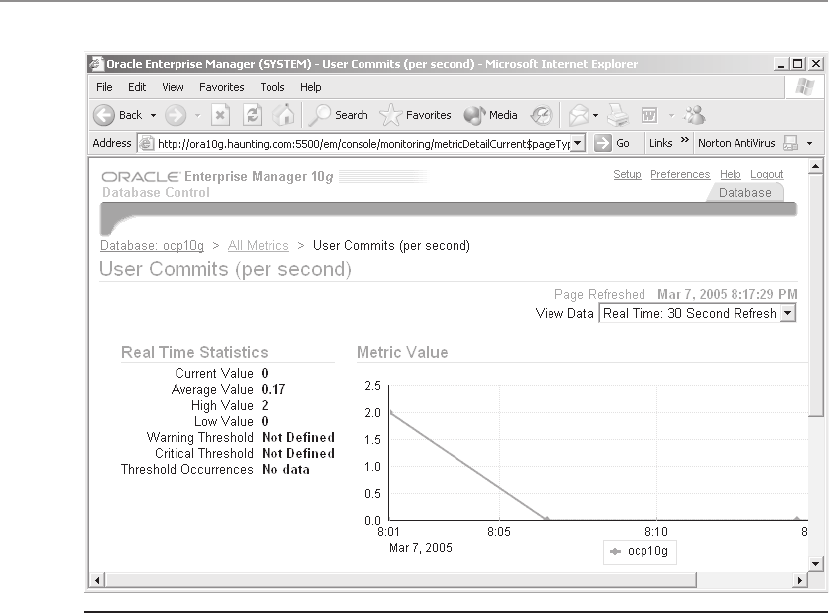This screenshot has width=829, height=613.
Task: Open the Mail dropdown arrow
Action: tap(595, 115)
